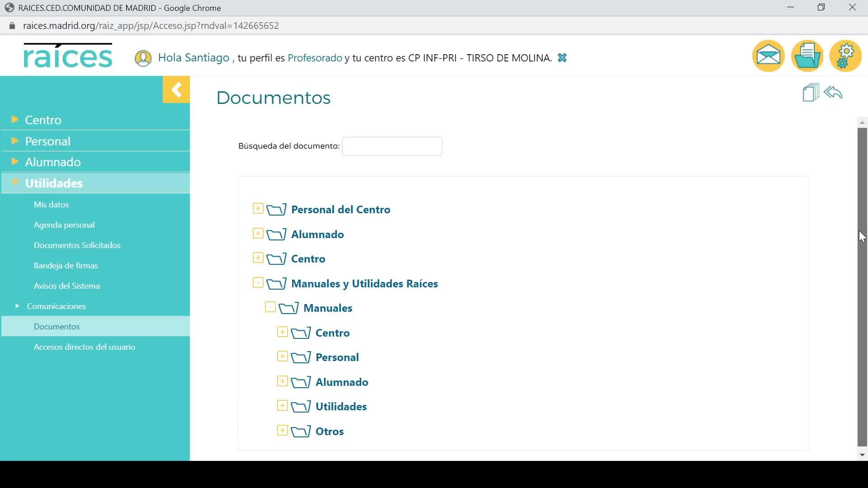Click the Búsqueda del documento field
The width and height of the screenshot is (868, 488).
[x=392, y=146]
